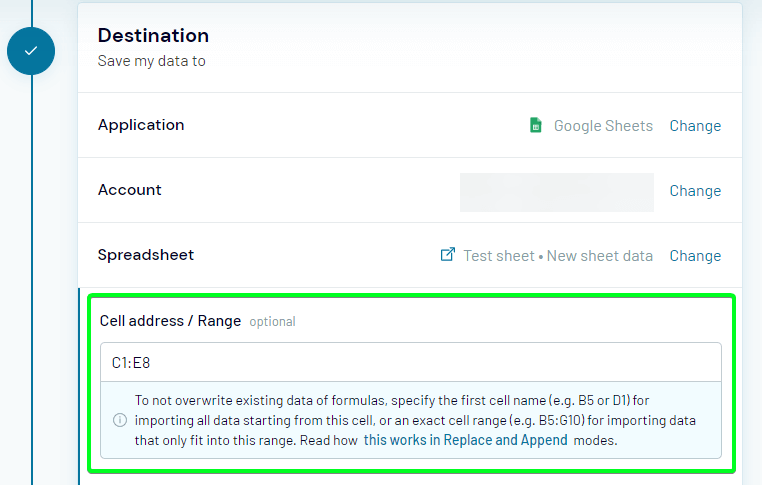The image size is (762, 485).
Task: Click the green Google Sheets icon
Action: click(x=536, y=125)
